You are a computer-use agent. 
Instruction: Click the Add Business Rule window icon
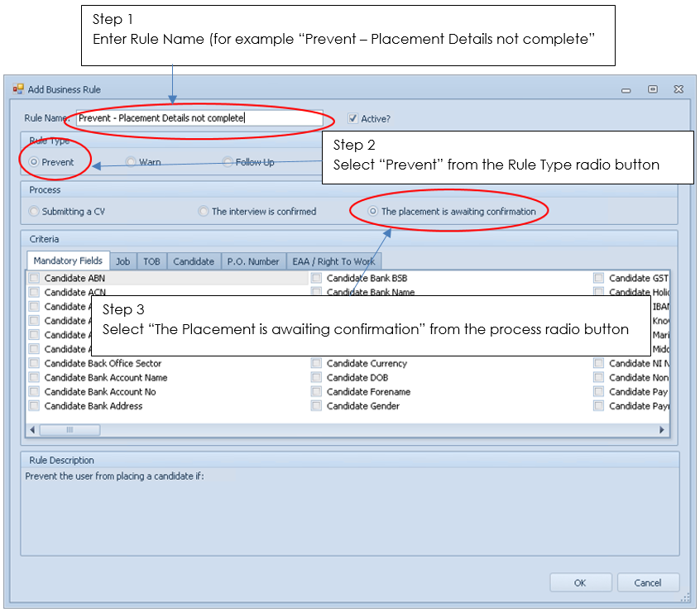(18, 89)
